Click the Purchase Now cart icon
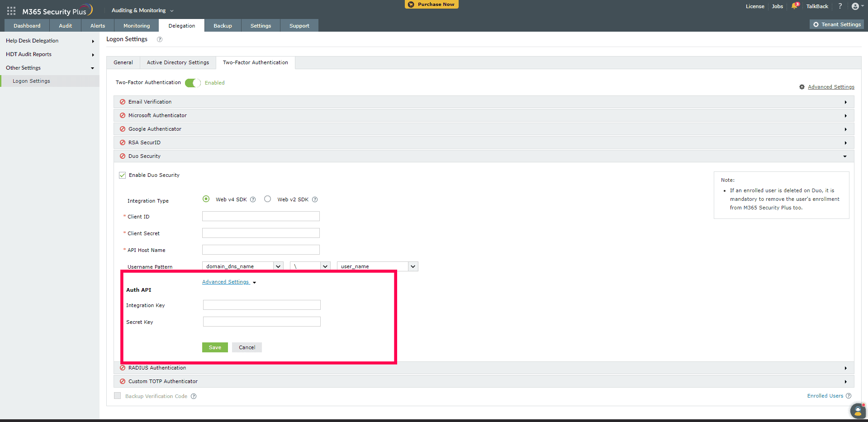This screenshot has height=422, width=868. click(411, 5)
